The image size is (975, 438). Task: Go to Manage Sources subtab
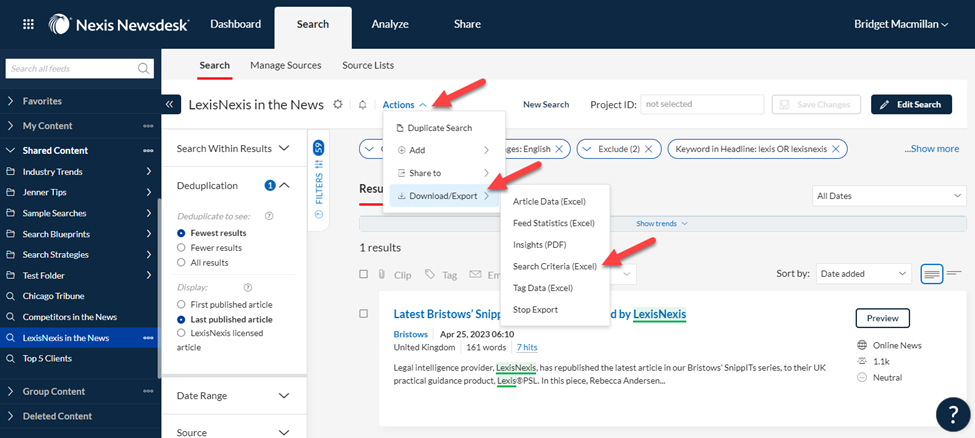(285, 65)
